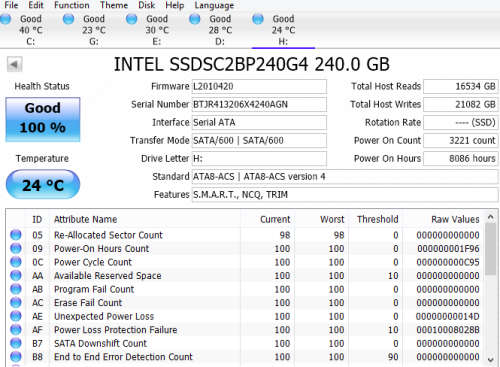Open the Disk menu
500x367 pixels.
pyautogui.click(x=147, y=5)
